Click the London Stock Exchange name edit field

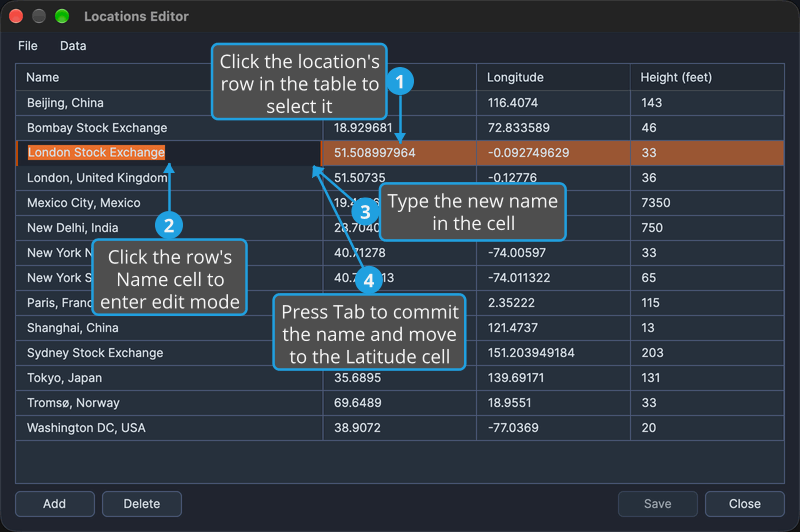[x=168, y=153]
